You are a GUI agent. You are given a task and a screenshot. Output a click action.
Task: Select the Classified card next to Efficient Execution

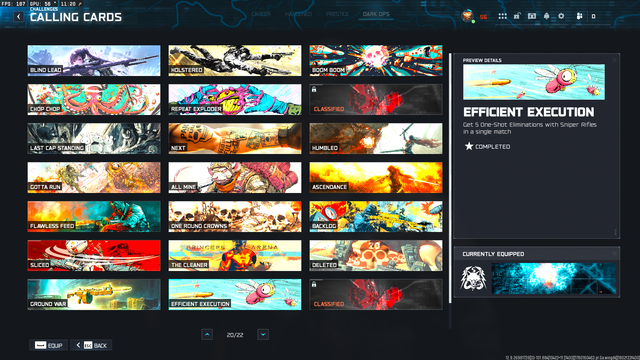tap(376, 294)
